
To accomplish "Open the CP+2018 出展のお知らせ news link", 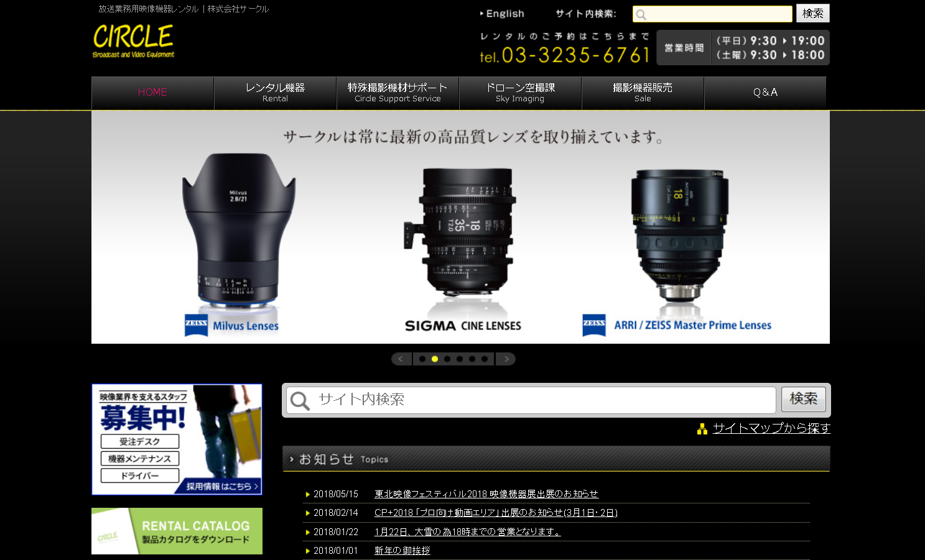I will [496, 513].
